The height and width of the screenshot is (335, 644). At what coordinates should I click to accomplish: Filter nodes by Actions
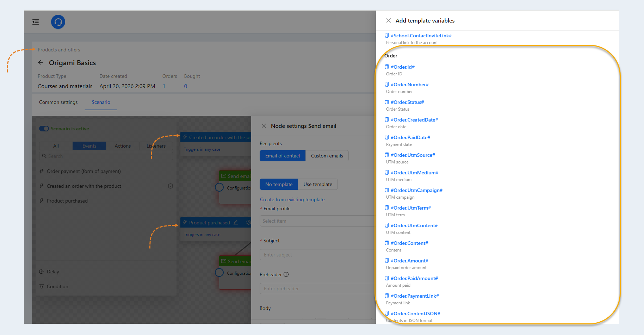(123, 146)
